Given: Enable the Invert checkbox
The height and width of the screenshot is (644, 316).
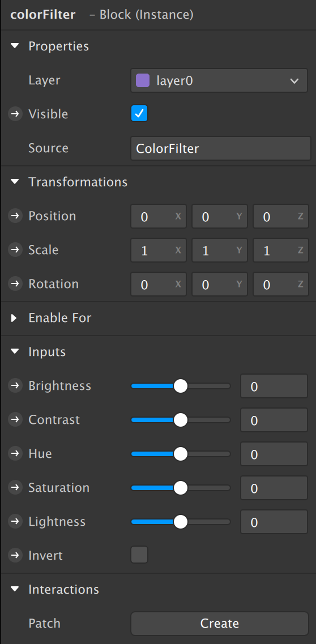Looking at the screenshot, I should [139, 555].
